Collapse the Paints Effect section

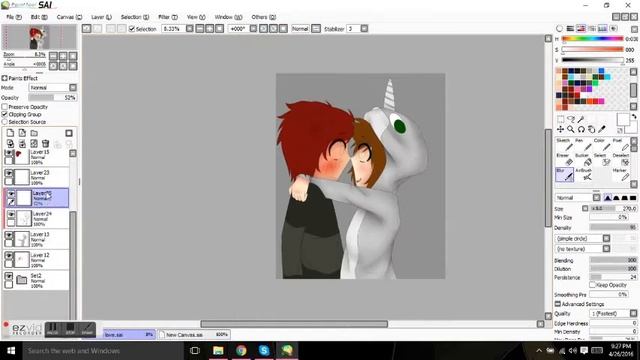[x=4, y=78]
